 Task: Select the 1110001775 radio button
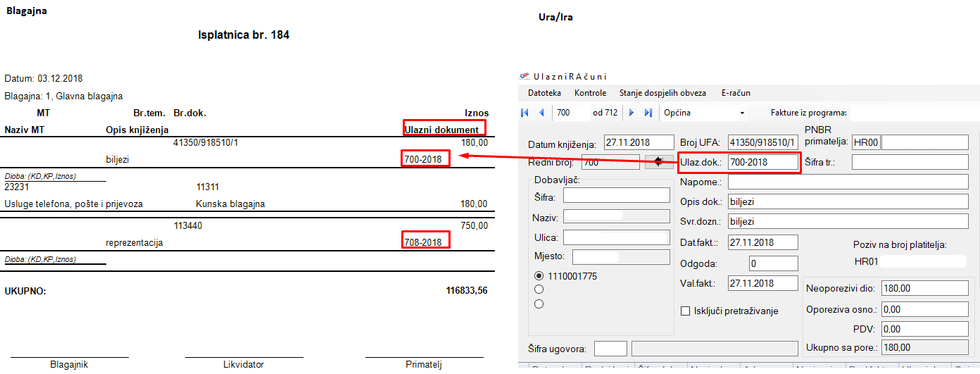tap(539, 276)
